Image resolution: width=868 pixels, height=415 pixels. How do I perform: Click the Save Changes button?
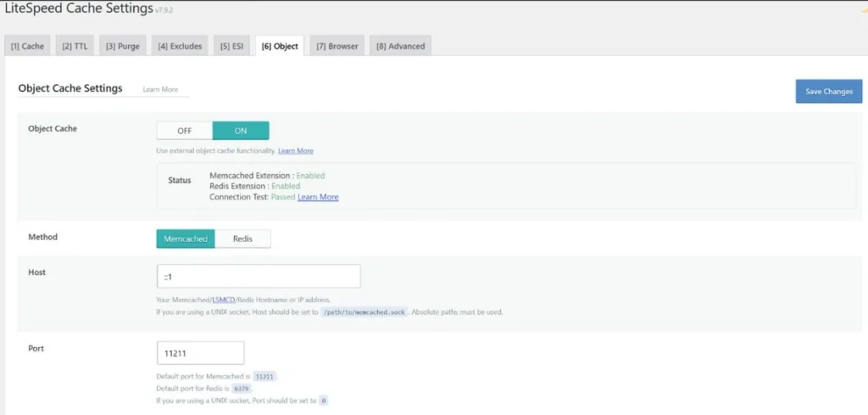[829, 92]
